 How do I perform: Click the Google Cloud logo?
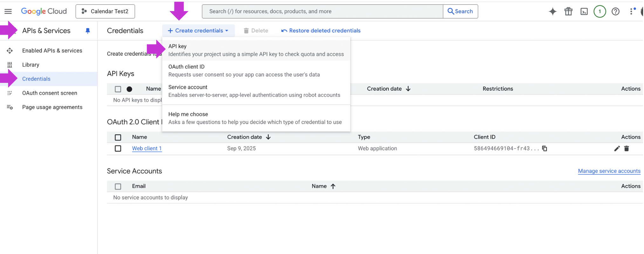click(44, 11)
